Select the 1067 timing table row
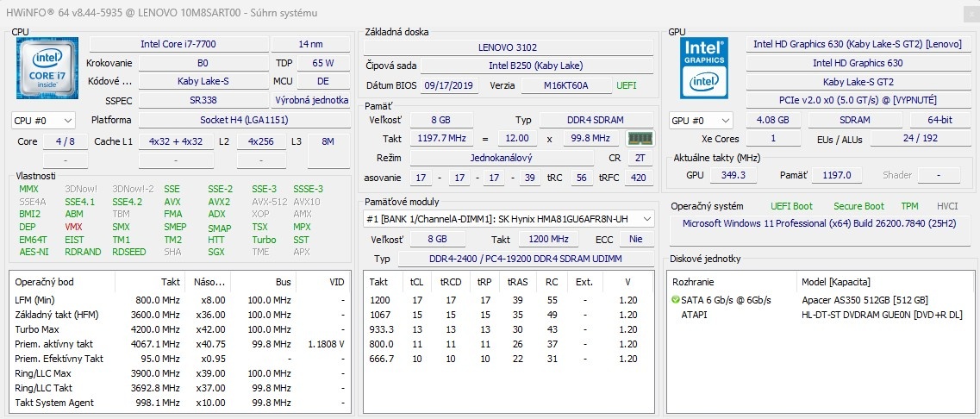The width and height of the screenshot is (980, 419). 508,315
